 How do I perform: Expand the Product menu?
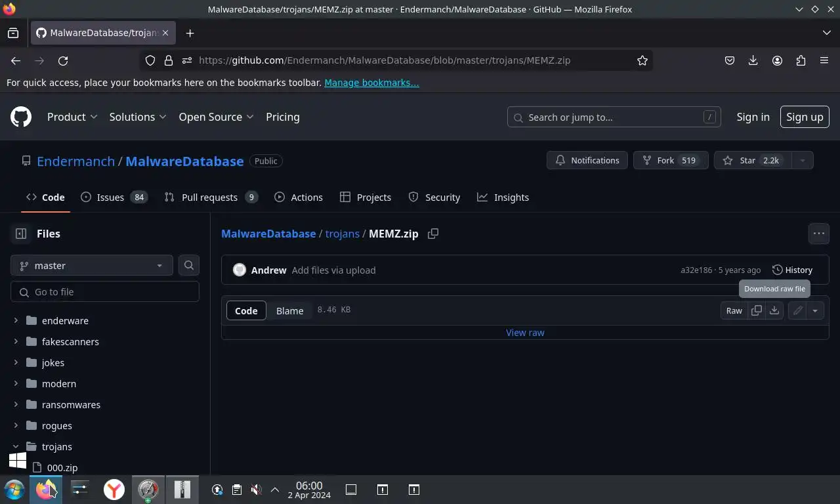click(x=72, y=117)
